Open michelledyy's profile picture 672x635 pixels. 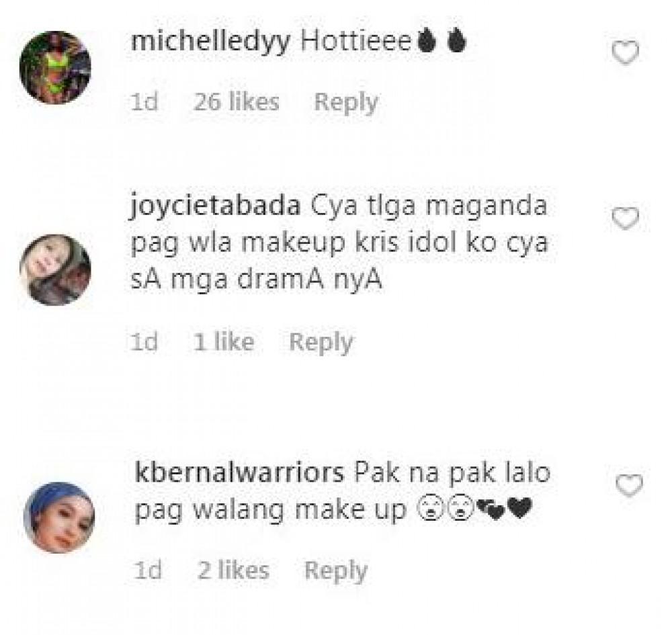click(55, 67)
